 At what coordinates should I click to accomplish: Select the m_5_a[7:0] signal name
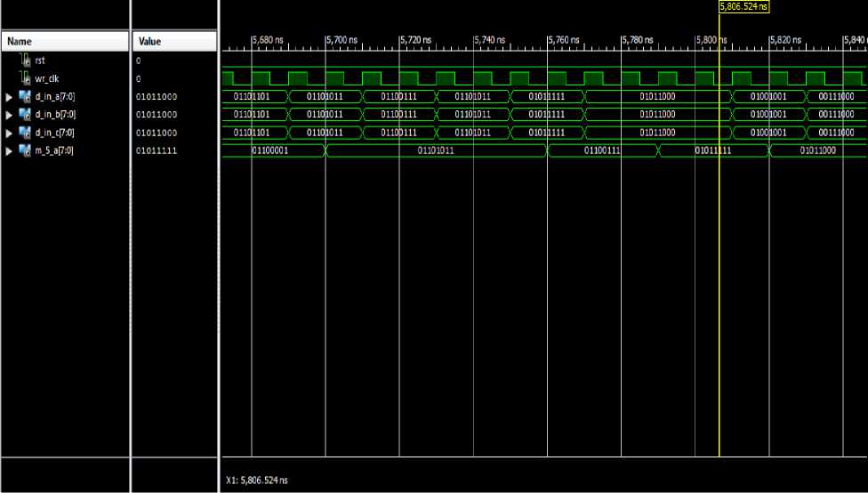[54, 150]
